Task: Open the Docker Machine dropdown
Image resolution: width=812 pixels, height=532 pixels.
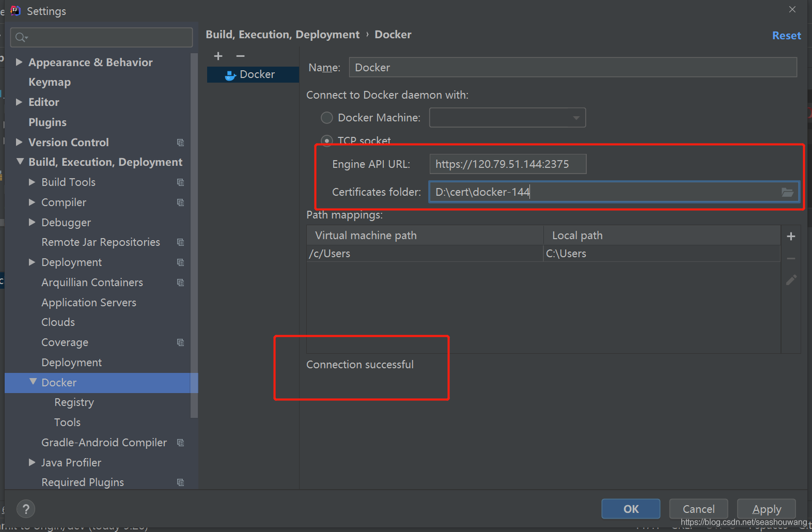Action: pyautogui.click(x=507, y=118)
